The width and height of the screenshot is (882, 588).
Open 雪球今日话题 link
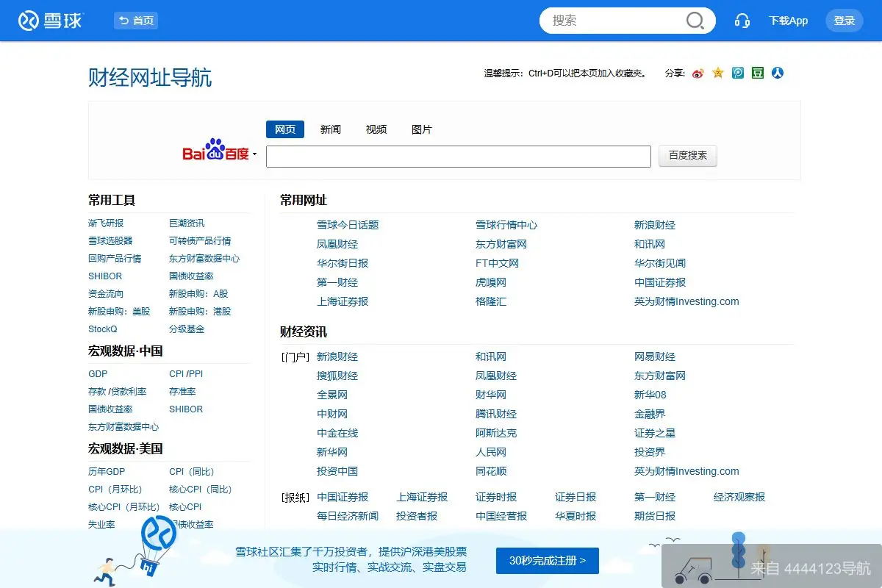[348, 224]
